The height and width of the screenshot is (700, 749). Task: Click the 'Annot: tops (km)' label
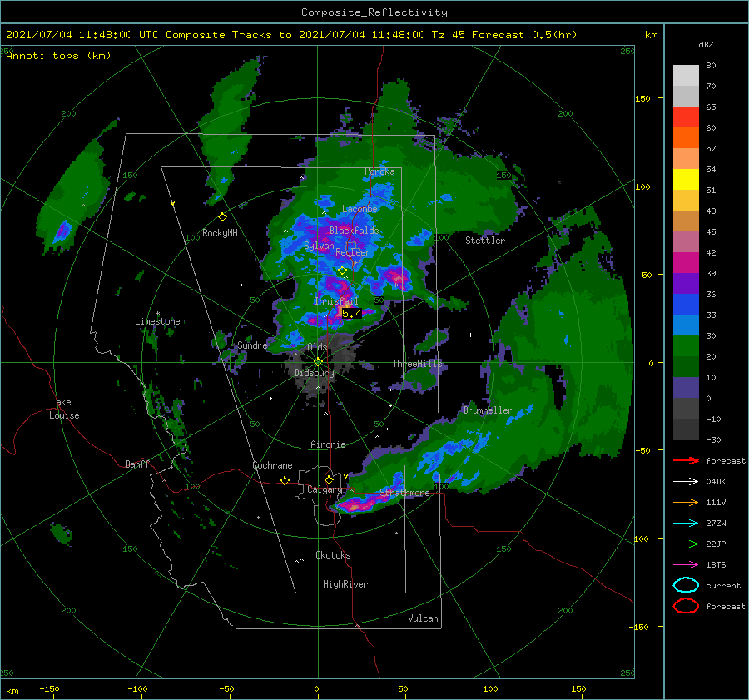tap(58, 56)
